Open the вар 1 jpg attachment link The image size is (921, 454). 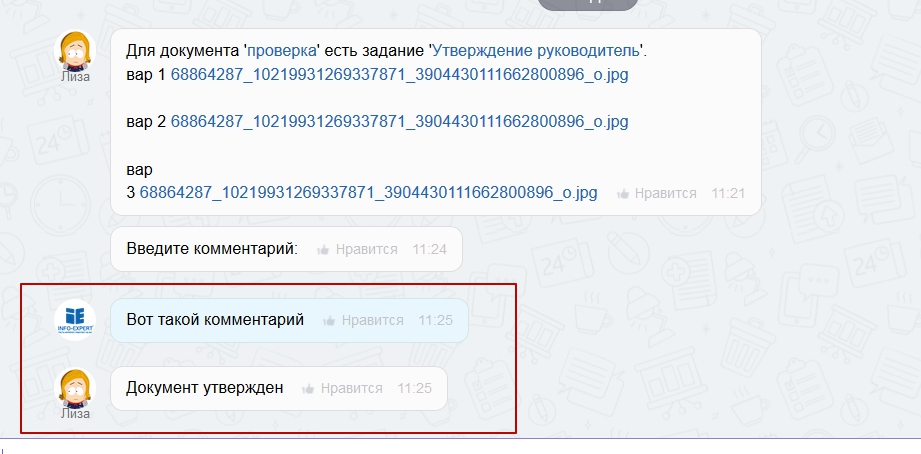(x=399, y=75)
